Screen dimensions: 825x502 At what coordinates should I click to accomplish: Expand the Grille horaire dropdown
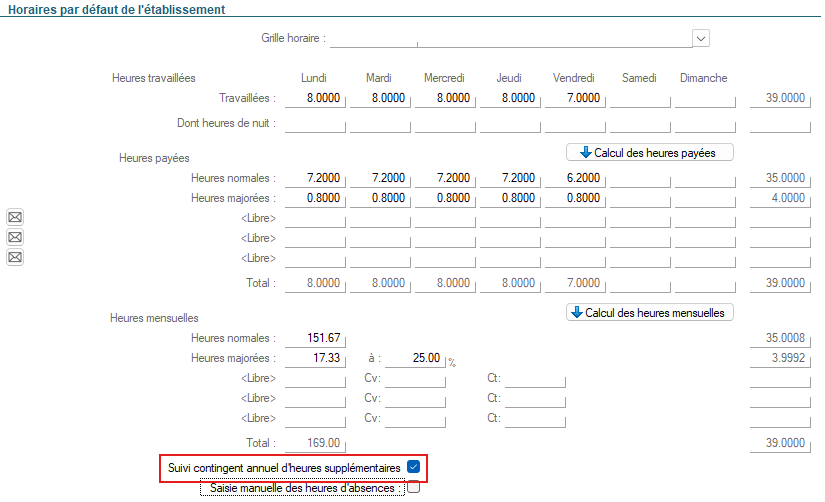[701, 38]
